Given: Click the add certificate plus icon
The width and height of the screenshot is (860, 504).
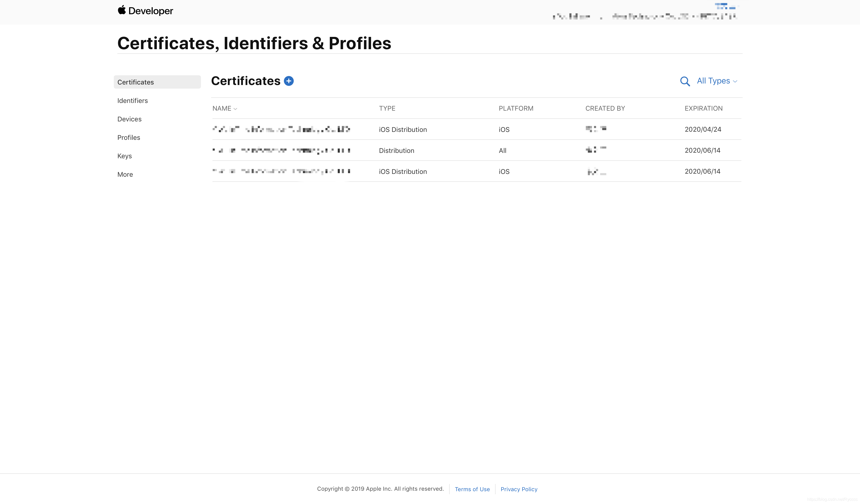Looking at the screenshot, I should coord(289,81).
